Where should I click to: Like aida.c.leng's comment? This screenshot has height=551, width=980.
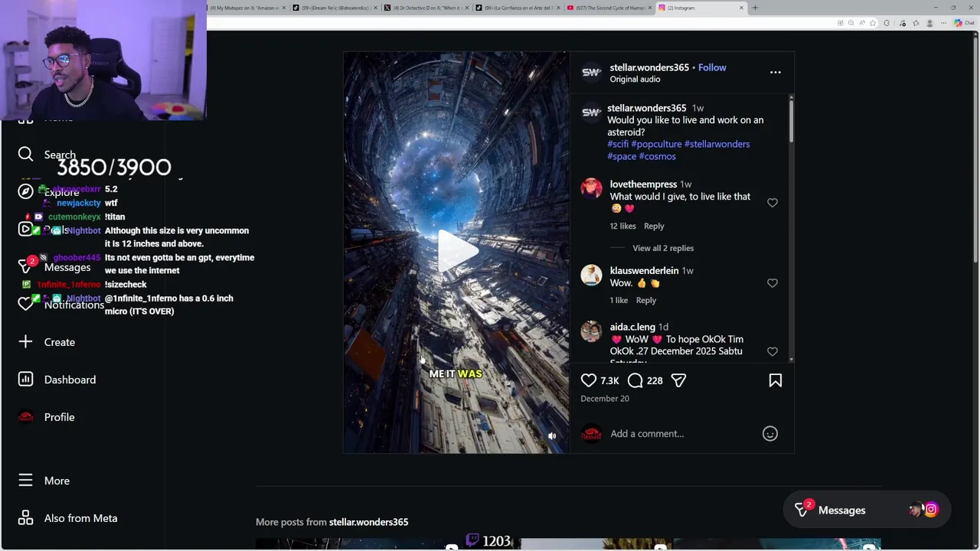(773, 351)
